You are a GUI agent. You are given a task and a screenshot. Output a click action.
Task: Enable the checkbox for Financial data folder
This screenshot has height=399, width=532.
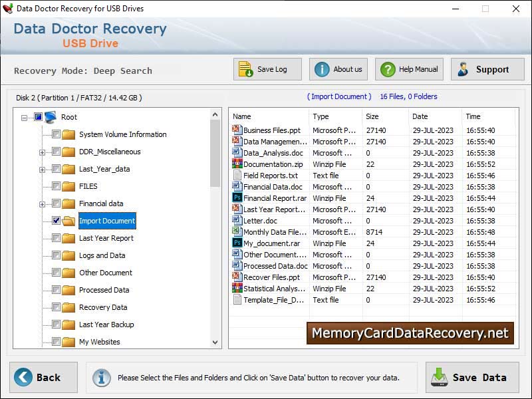[57, 203]
